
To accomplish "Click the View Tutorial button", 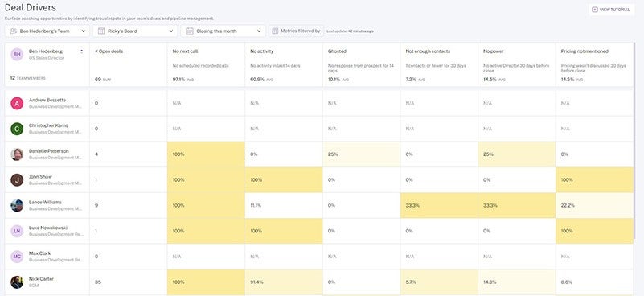I will (x=612, y=10).
